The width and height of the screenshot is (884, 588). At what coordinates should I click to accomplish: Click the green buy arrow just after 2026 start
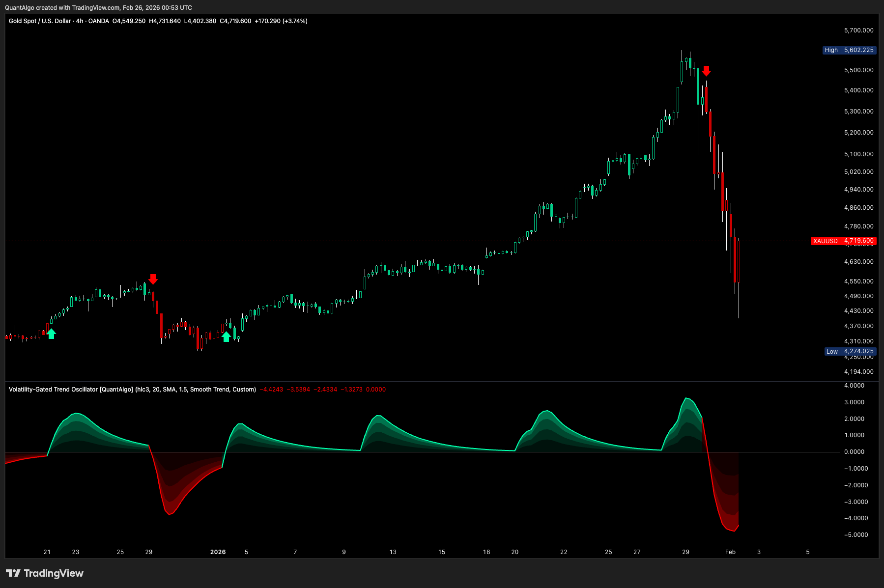tap(226, 336)
